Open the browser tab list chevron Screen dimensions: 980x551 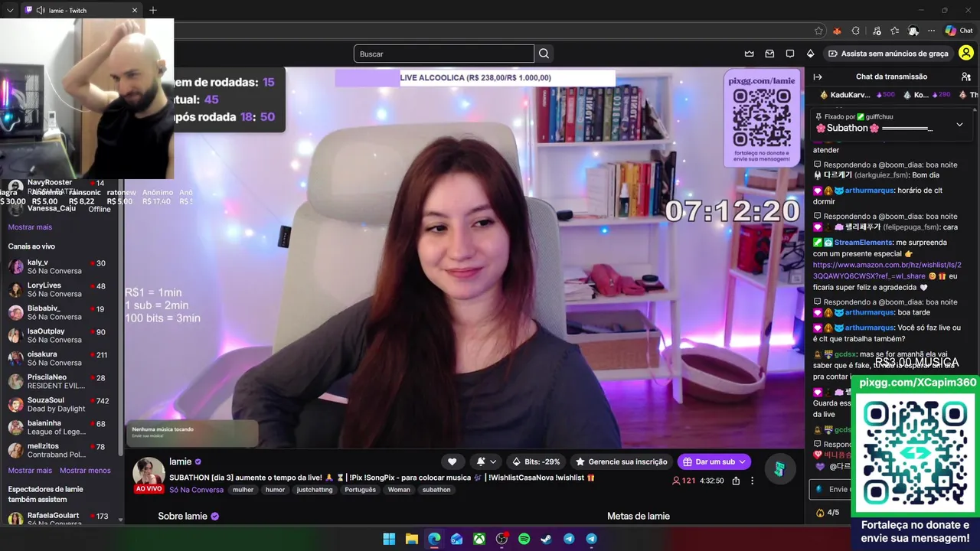coord(10,10)
